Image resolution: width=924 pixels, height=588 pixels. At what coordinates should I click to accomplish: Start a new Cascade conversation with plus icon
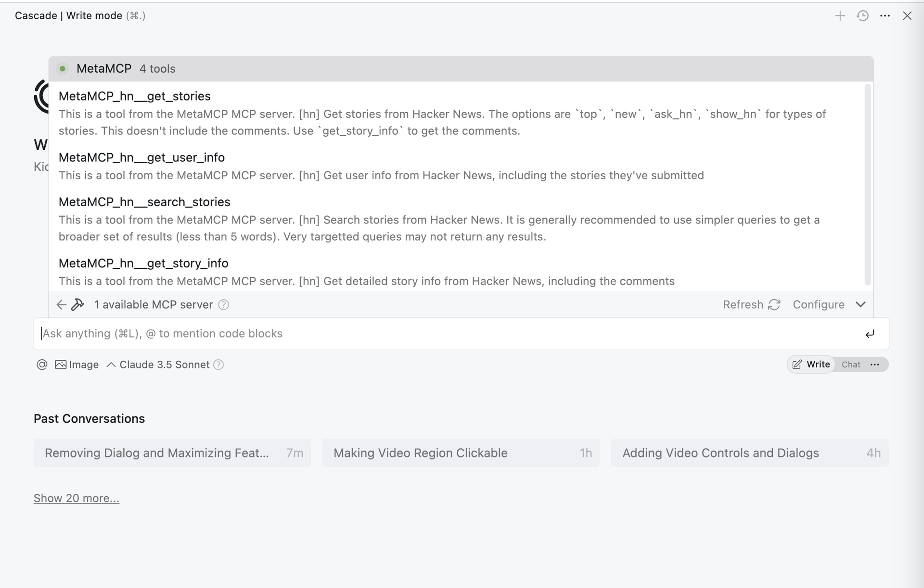[x=840, y=16]
